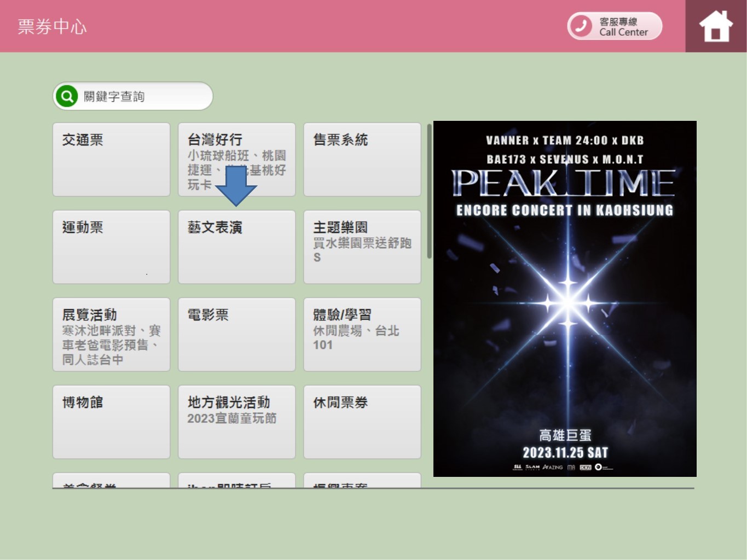Open the PEAK TIME concert poster
The image size is (747, 560).
coord(565,299)
